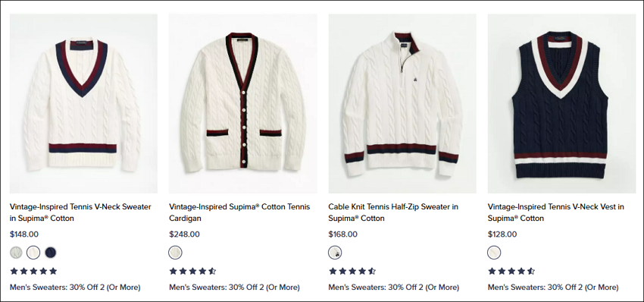Choose the Tennis Cardigan ivory swatch
This screenshot has height=302, width=644.
(175, 253)
